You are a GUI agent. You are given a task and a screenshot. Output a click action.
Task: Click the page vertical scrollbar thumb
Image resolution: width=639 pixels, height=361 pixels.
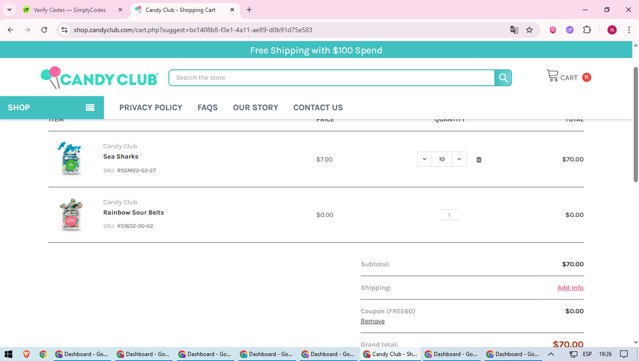pyautogui.click(x=635, y=124)
